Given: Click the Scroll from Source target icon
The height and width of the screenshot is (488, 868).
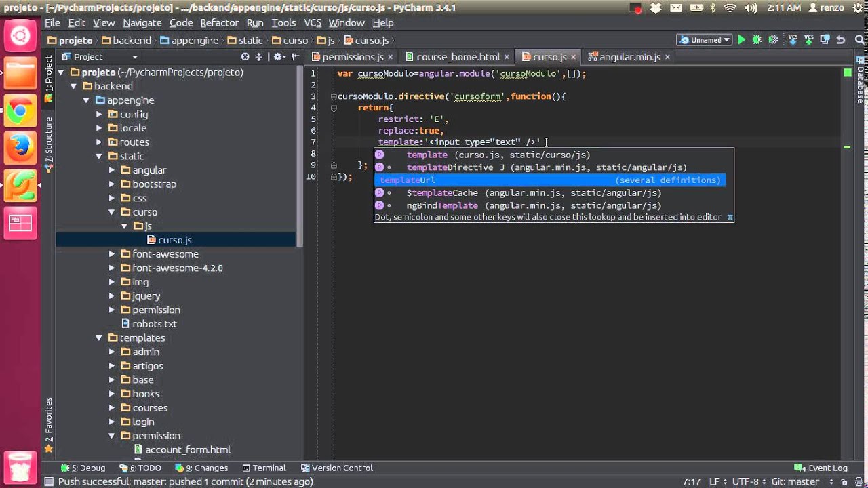Looking at the screenshot, I should coord(245,57).
